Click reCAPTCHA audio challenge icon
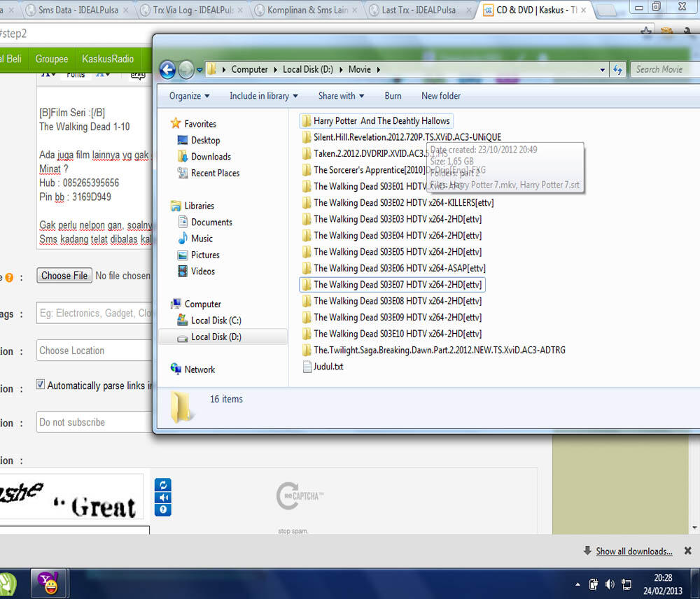The width and height of the screenshot is (700, 599). [163, 498]
